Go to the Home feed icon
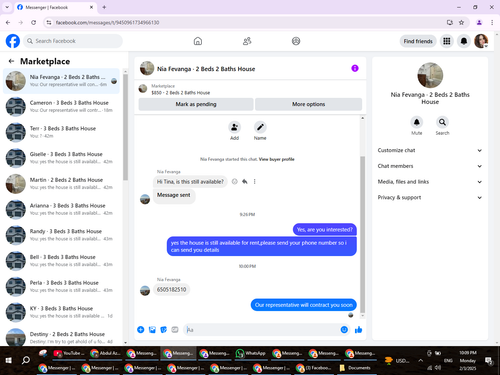 (x=198, y=41)
